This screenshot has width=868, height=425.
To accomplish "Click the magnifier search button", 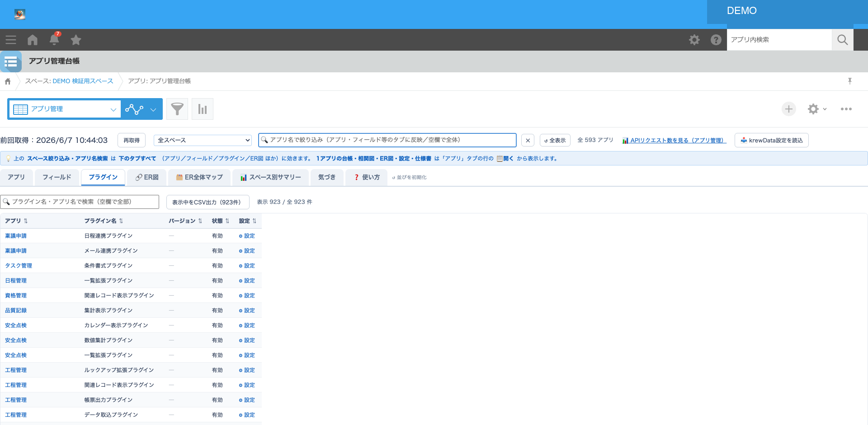I will coord(843,40).
